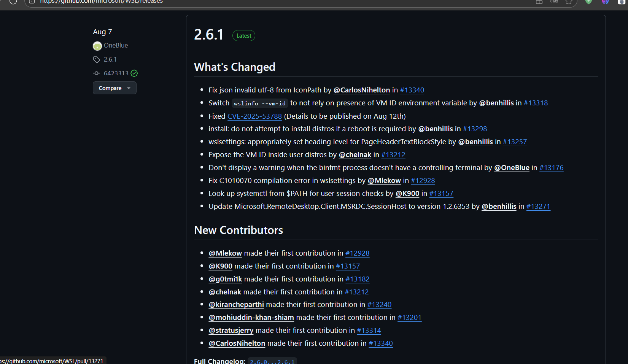The height and width of the screenshot is (364, 628).
Task: Click the favorites star in address bar
Action: pyautogui.click(x=569, y=2)
